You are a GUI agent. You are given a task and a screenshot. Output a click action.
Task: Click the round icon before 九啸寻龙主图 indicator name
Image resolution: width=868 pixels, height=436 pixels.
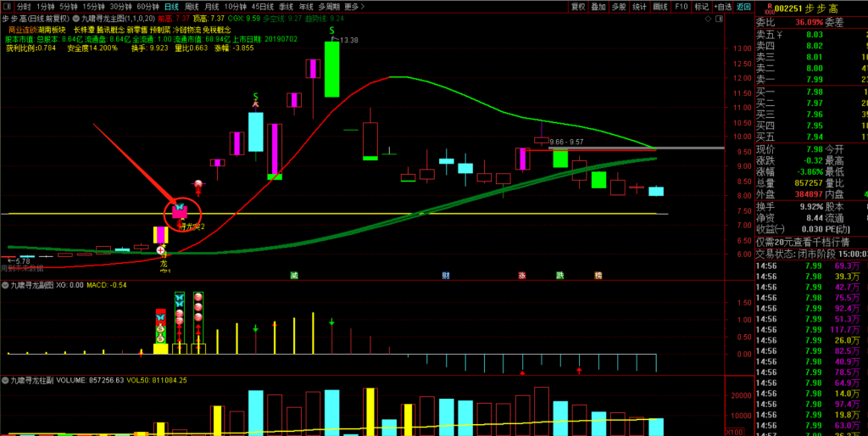tap(78, 18)
